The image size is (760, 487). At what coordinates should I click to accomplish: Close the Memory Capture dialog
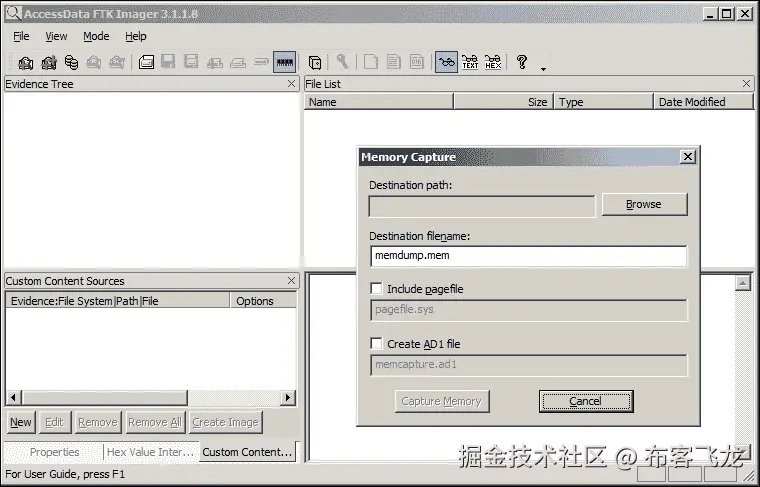pos(688,157)
